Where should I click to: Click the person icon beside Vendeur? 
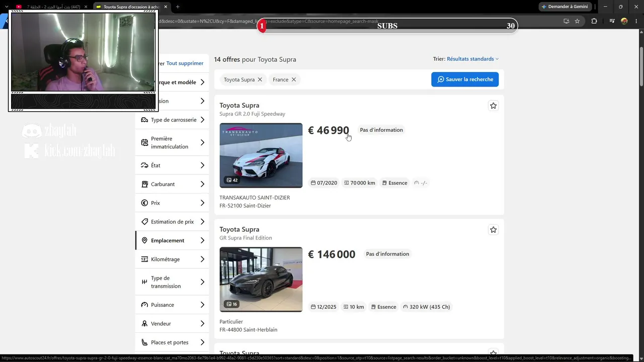point(144,324)
